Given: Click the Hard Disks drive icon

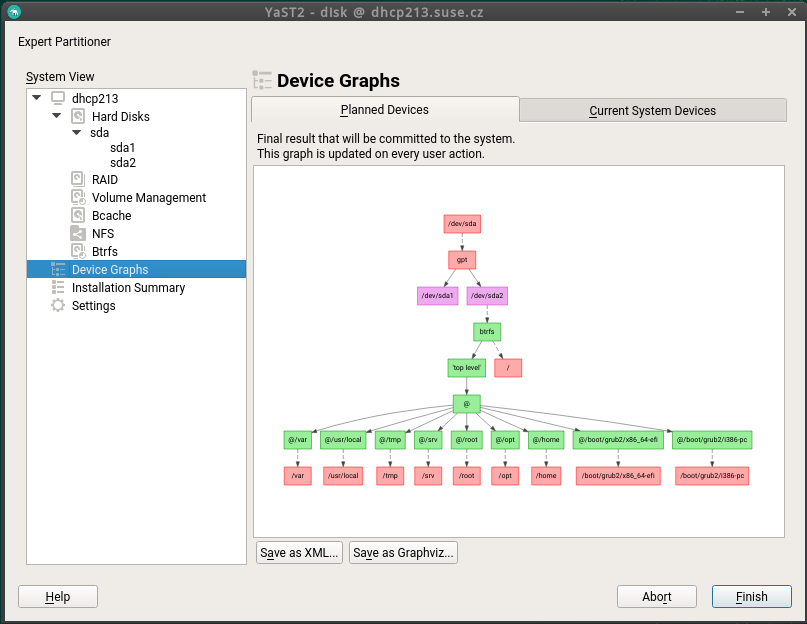Looking at the screenshot, I should (x=78, y=117).
